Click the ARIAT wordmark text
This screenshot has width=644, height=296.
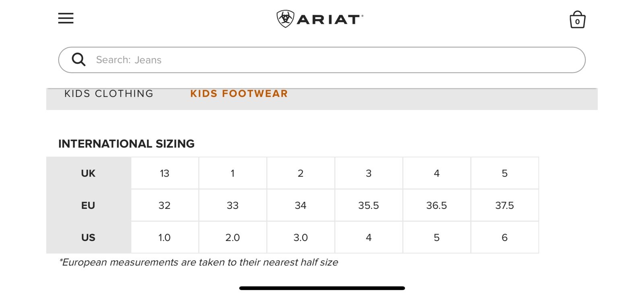tap(329, 19)
